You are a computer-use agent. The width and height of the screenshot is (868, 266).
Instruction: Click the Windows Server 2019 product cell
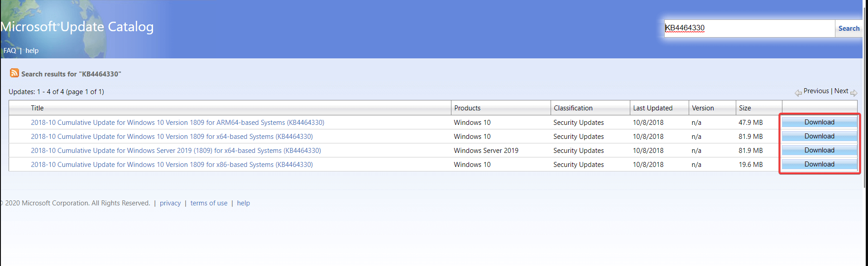point(486,151)
